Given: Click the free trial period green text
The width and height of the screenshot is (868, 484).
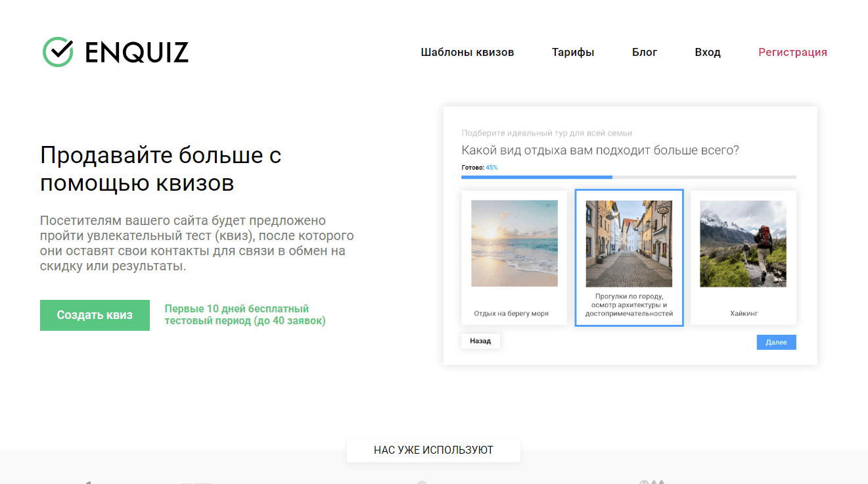Looking at the screenshot, I should coord(245,315).
